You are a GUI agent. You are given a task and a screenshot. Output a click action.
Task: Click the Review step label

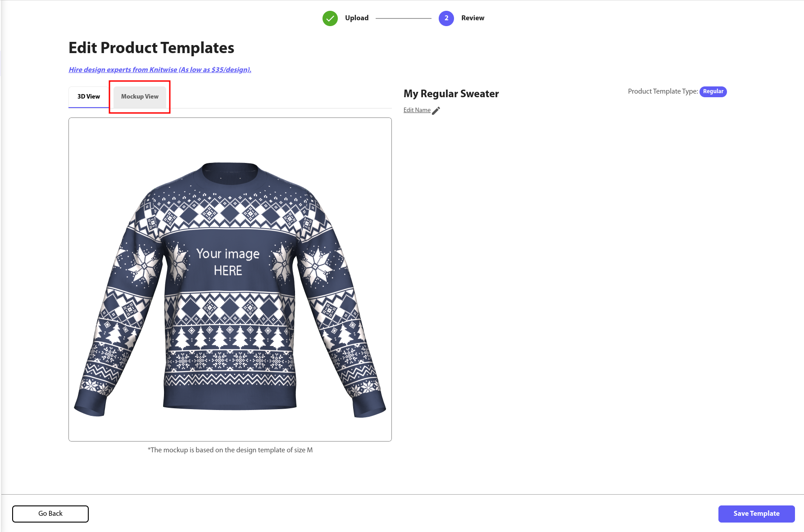pyautogui.click(x=472, y=18)
